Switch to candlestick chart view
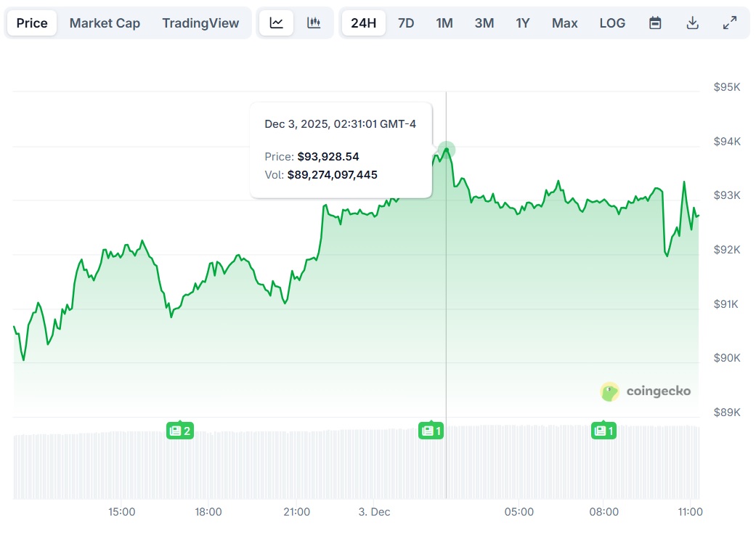 (314, 23)
